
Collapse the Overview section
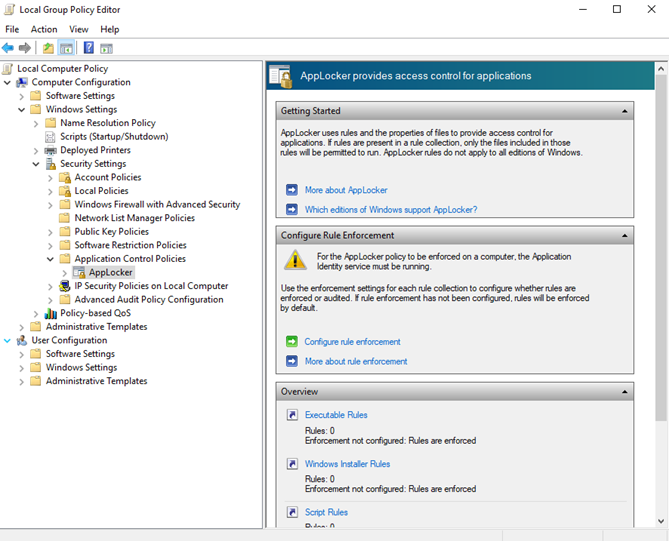coord(625,392)
